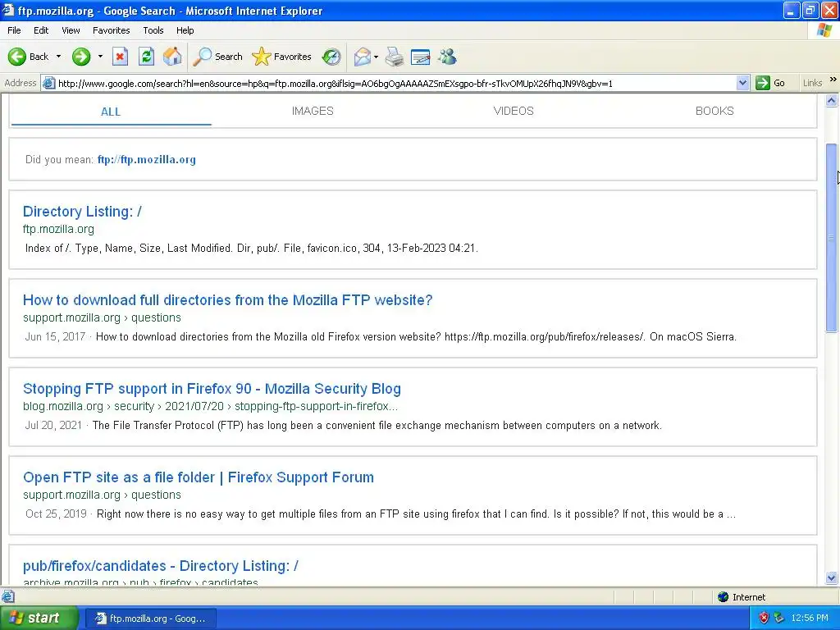The height and width of the screenshot is (630, 840).
Task: Open the Favorites star in the toolbar
Action: pyautogui.click(x=282, y=57)
